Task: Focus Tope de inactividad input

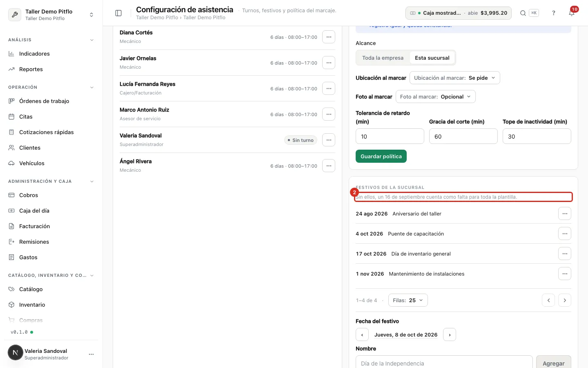Action: (537, 136)
